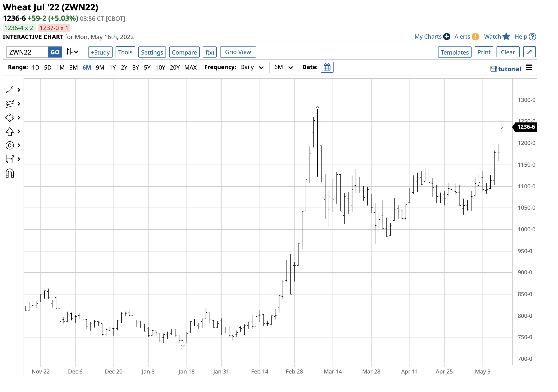Click the regression channel lines tool icon

(10, 104)
